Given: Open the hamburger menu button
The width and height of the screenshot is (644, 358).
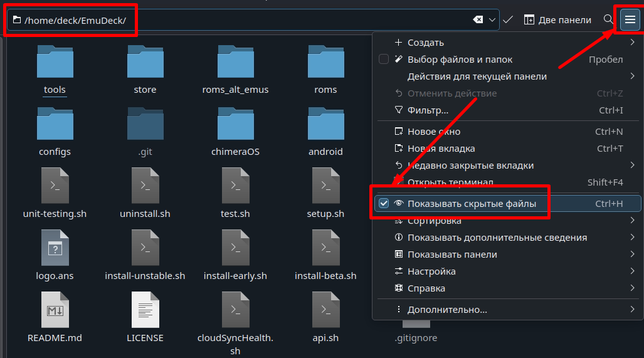Looking at the screenshot, I should click(630, 19).
